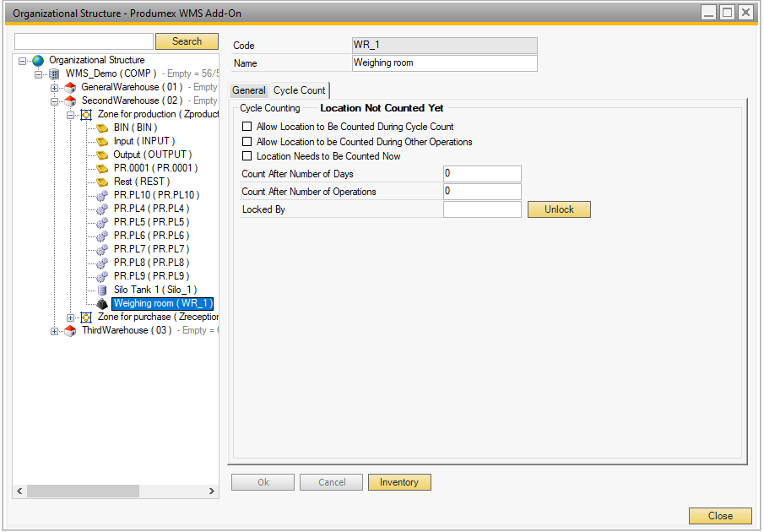The height and width of the screenshot is (532, 764).
Task: Click the Silo Tank 1 silo icon
Action: point(102,290)
